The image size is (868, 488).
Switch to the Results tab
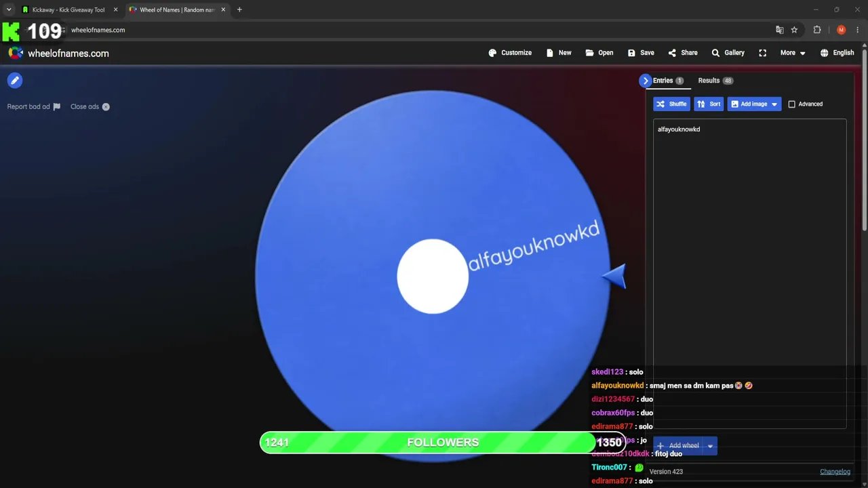715,81
